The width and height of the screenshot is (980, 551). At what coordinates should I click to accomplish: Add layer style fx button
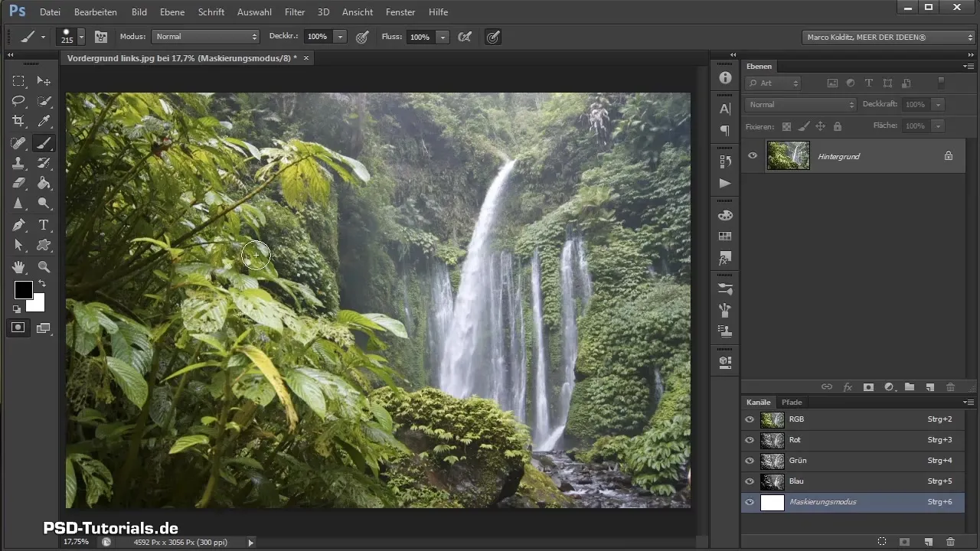tap(848, 387)
